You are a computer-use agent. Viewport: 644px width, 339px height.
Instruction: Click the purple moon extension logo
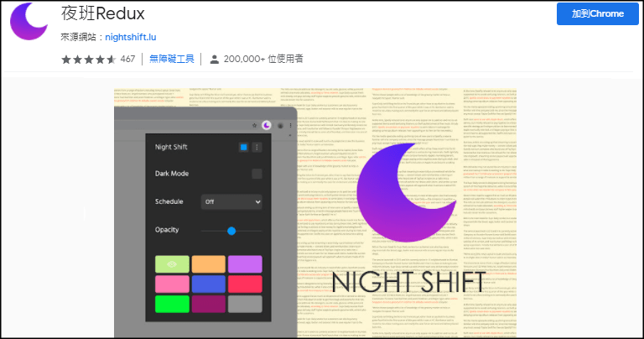[x=29, y=21]
